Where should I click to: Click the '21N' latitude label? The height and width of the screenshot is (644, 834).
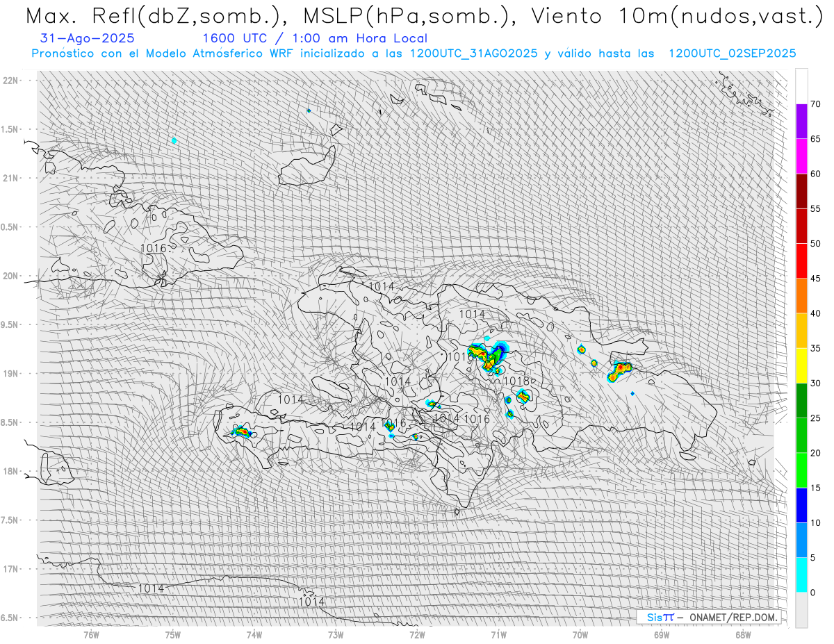pyautogui.click(x=11, y=178)
